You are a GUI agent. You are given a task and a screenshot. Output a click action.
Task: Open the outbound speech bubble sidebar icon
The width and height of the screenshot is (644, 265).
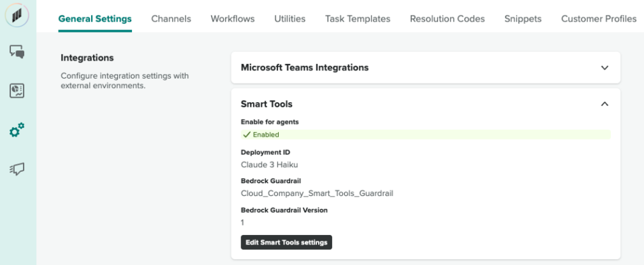[x=17, y=169]
